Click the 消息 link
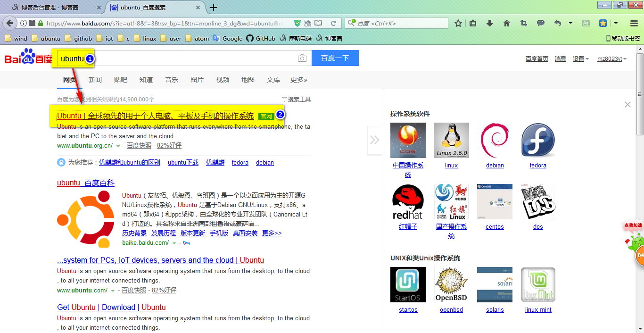Viewport: 644px width, 333px height. pos(560,59)
